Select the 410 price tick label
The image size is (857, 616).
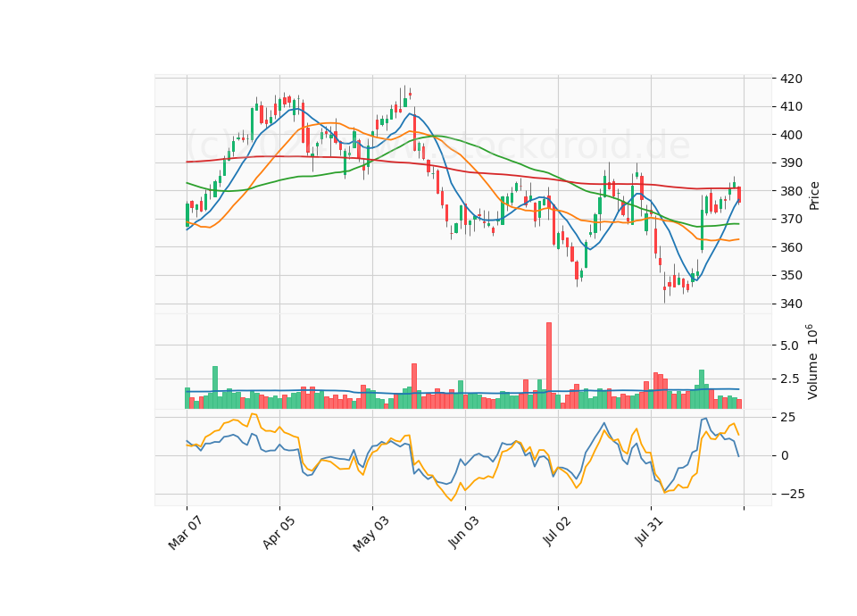point(792,106)
